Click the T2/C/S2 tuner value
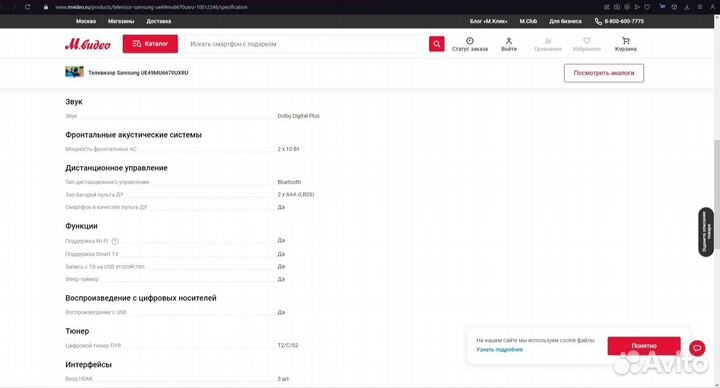The image size is (720, 388). [288, 345]
